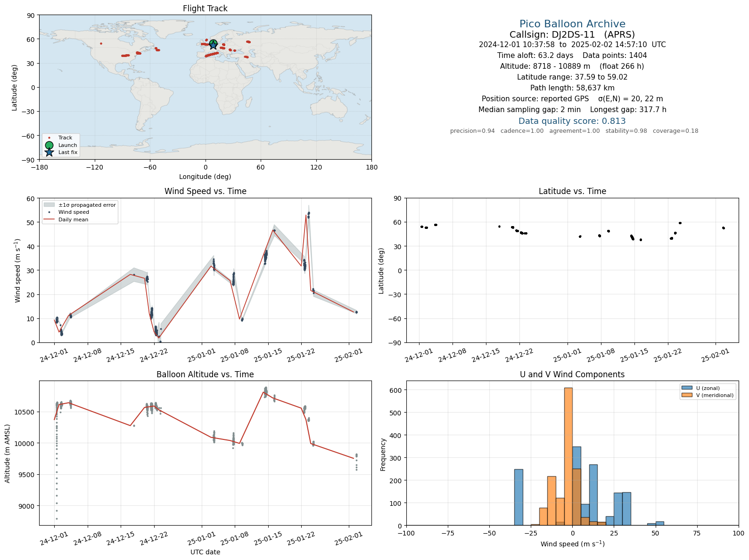This screenshot has height=560, width=749.
Task: Click the "Balloon Altitude vs. Time" chart title
Action: (205, 374)
